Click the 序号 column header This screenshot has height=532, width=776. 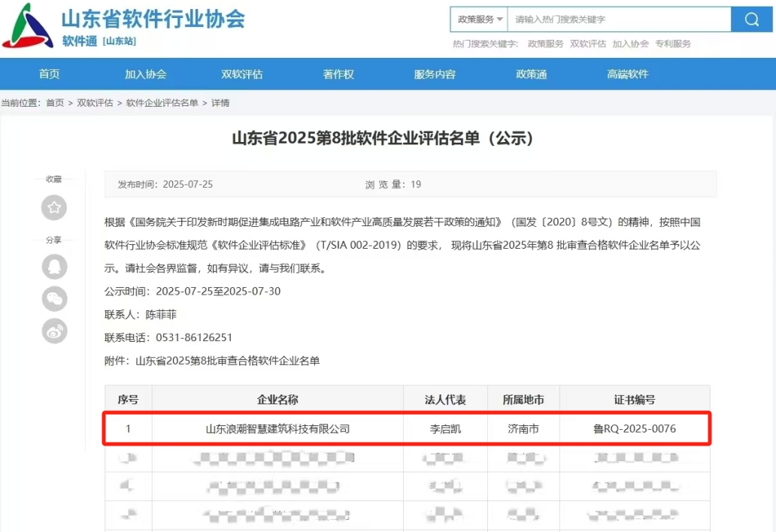128,400
